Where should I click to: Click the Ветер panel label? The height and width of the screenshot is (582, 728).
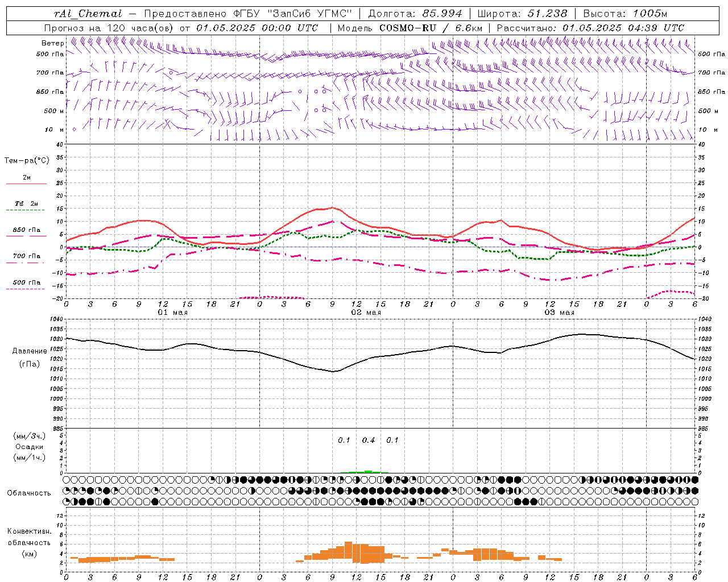coord(52,43)
